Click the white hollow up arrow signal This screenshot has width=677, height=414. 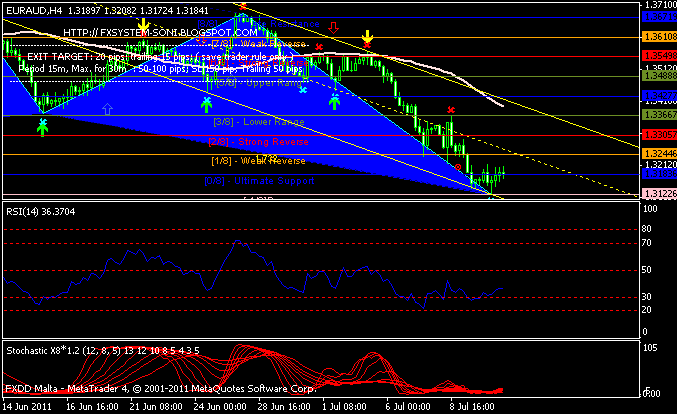108,107
